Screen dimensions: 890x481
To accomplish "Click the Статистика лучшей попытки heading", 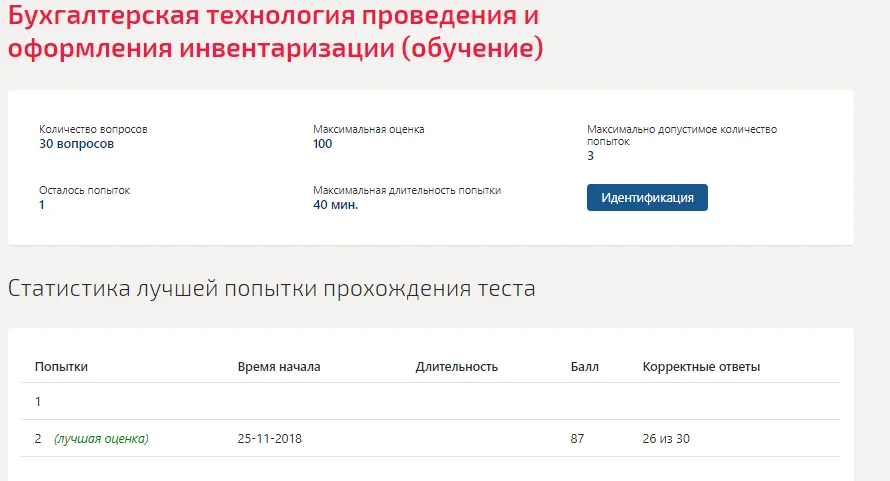I will coord(271,288).
